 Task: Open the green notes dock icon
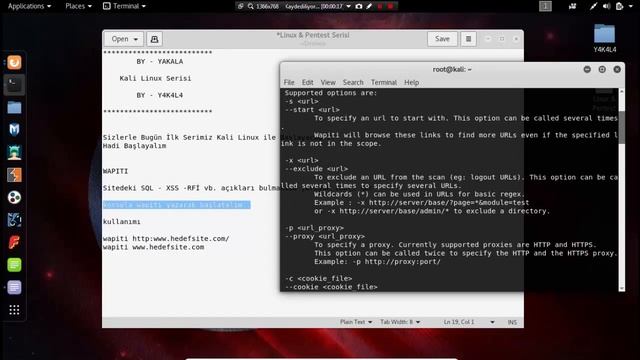pos(14,265)
